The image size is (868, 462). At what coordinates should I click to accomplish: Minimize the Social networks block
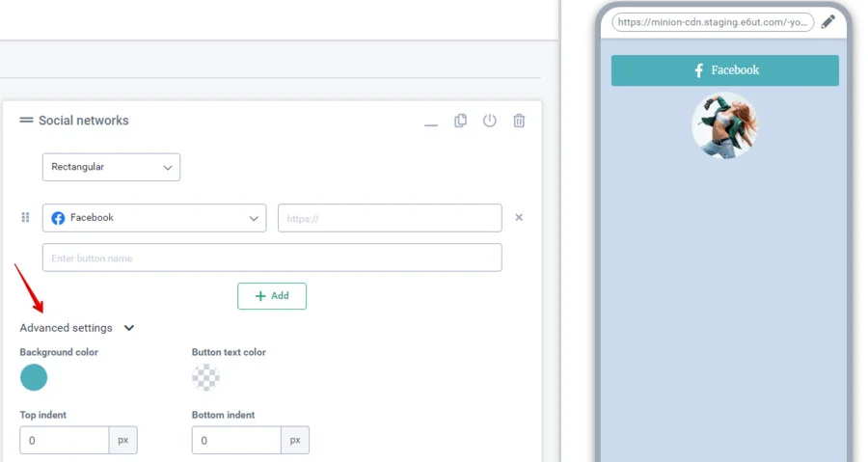point(431,122)
